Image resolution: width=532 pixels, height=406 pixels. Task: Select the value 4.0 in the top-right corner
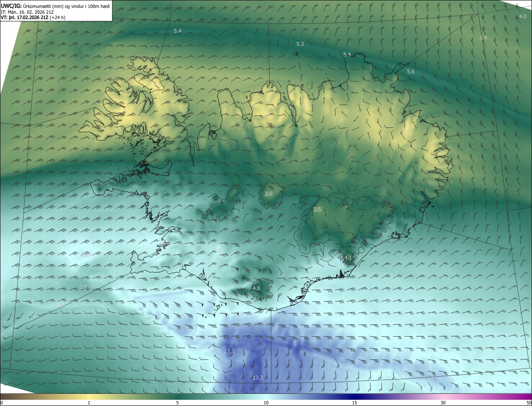(x=523, y=16)
